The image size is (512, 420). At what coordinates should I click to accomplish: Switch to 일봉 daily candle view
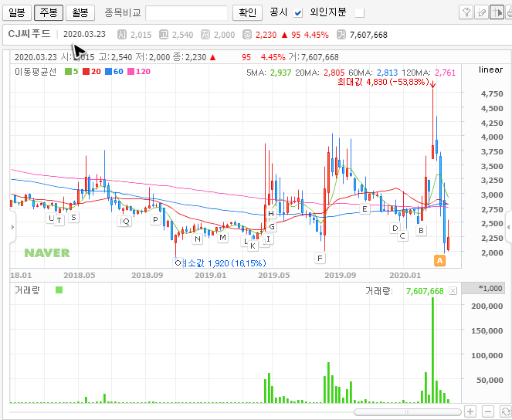[x=17, y=12]
